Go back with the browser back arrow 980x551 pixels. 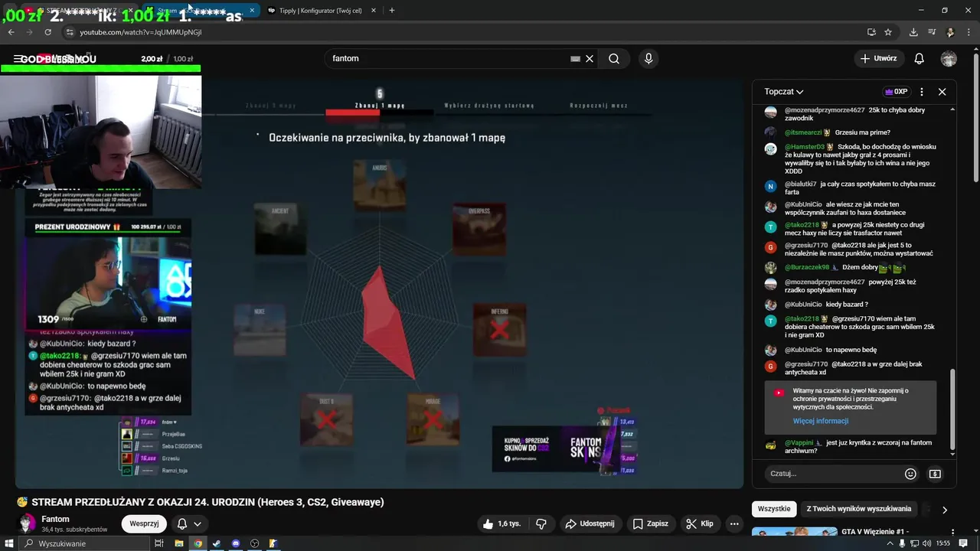pyautogui.click(x=11, y=32)
